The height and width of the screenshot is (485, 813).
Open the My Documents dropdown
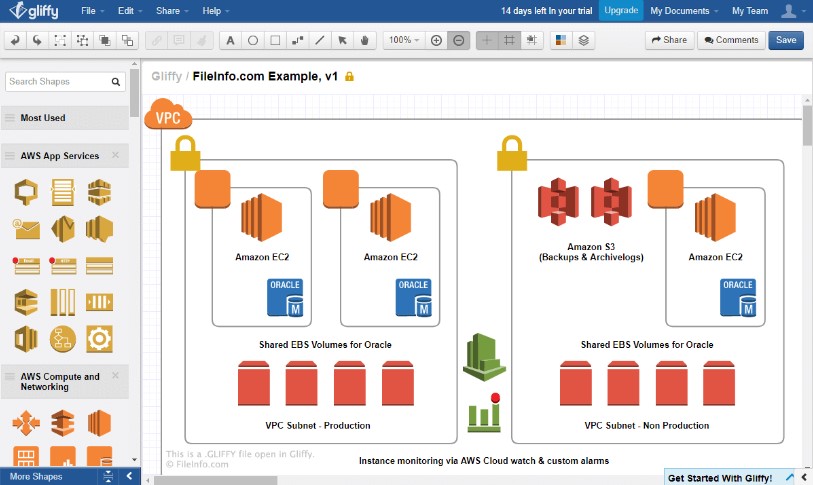pos(684,10)
